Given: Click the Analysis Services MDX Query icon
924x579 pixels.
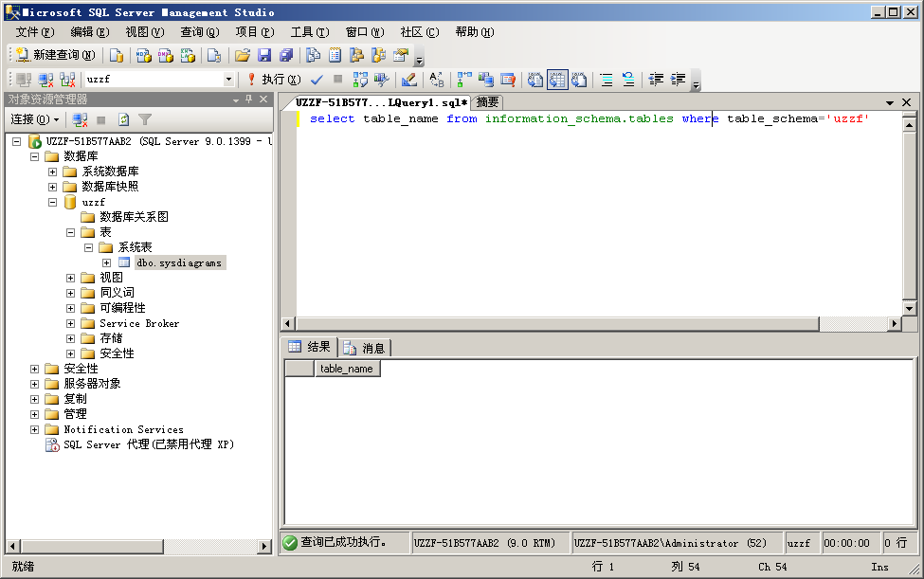Looking at the screenshot, I should pos(143,55).
